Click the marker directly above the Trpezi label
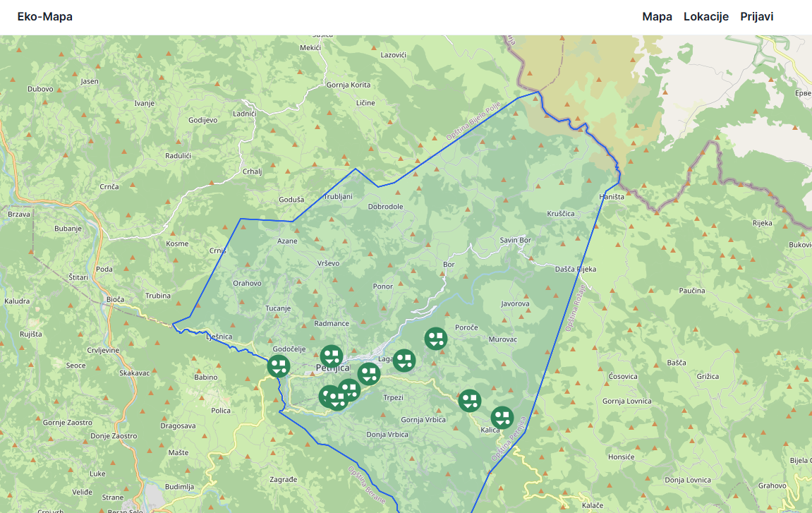Viewport: 812px width, 513px height. 368,374
